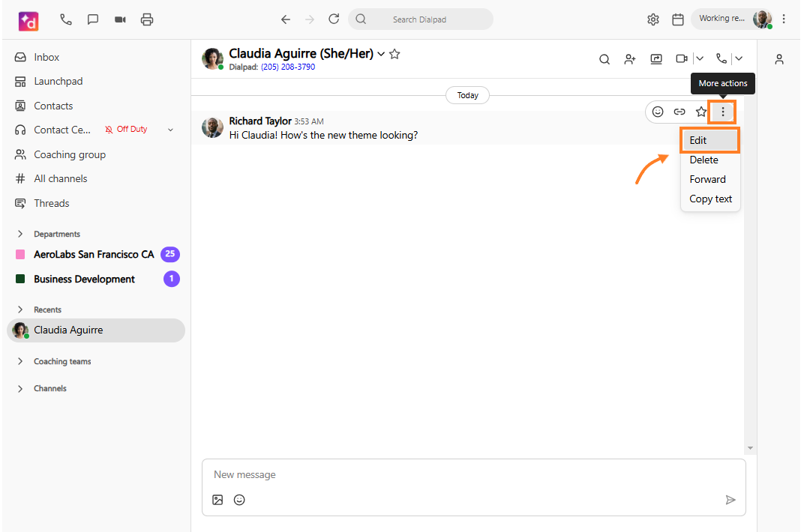Toggle the Off Duty status
Screen dimensions: 801x532
[126, 129]
